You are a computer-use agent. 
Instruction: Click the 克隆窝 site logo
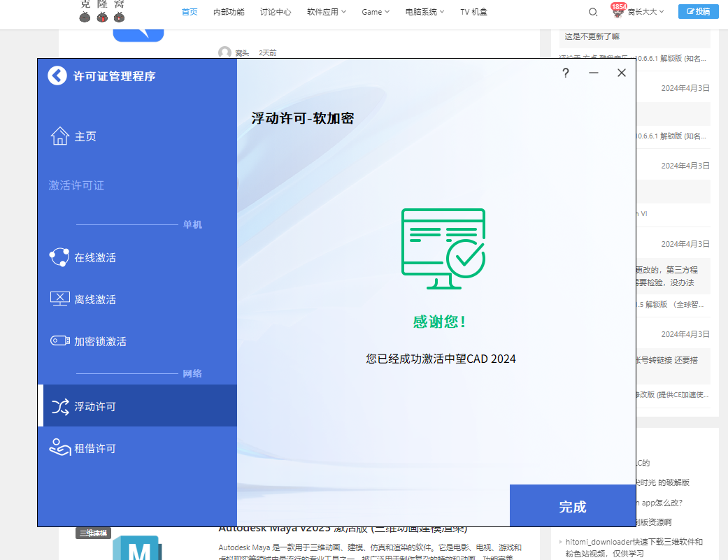coord(102,12)
